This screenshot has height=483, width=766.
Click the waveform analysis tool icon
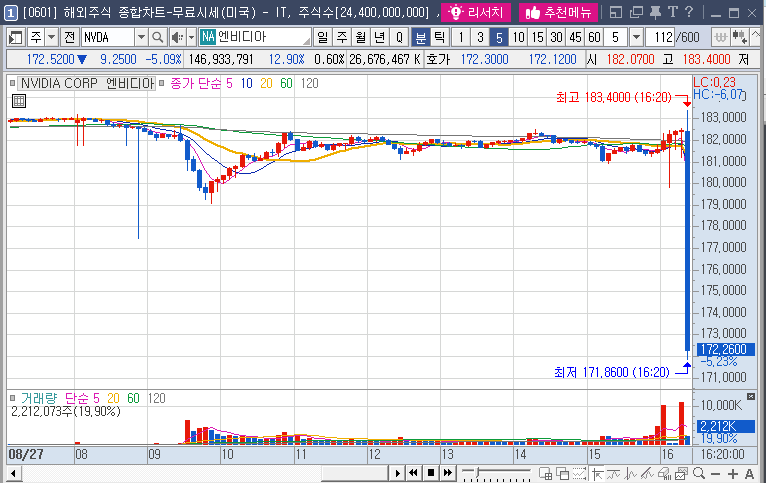(x=631, y=473)
